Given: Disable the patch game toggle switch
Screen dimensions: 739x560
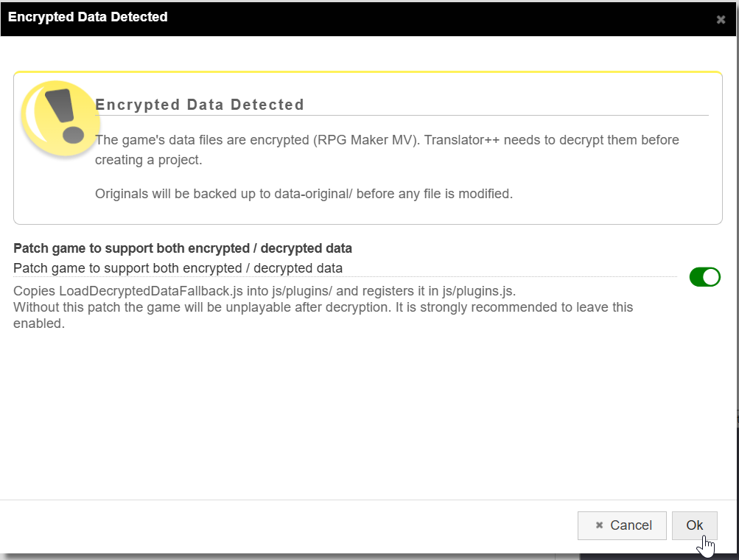Looking at the screenshot, I should click(x=704, y=277).
